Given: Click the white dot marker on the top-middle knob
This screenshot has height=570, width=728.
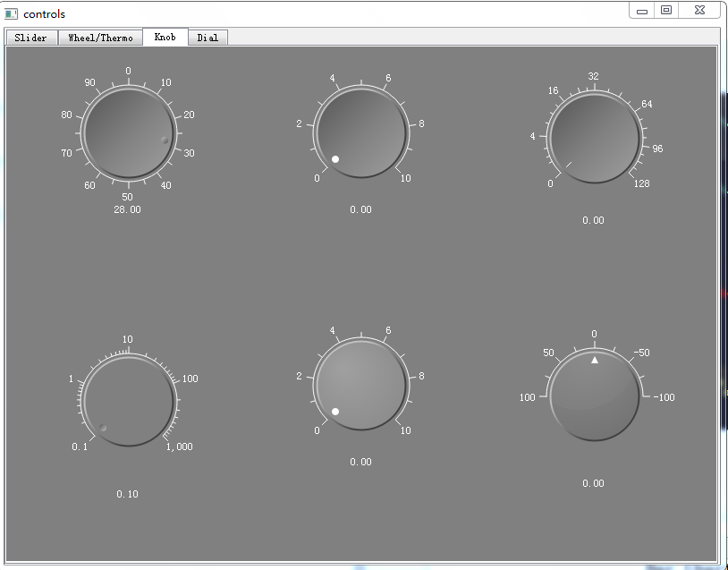Looking at the screenshot, I should (x=335, y=159).
